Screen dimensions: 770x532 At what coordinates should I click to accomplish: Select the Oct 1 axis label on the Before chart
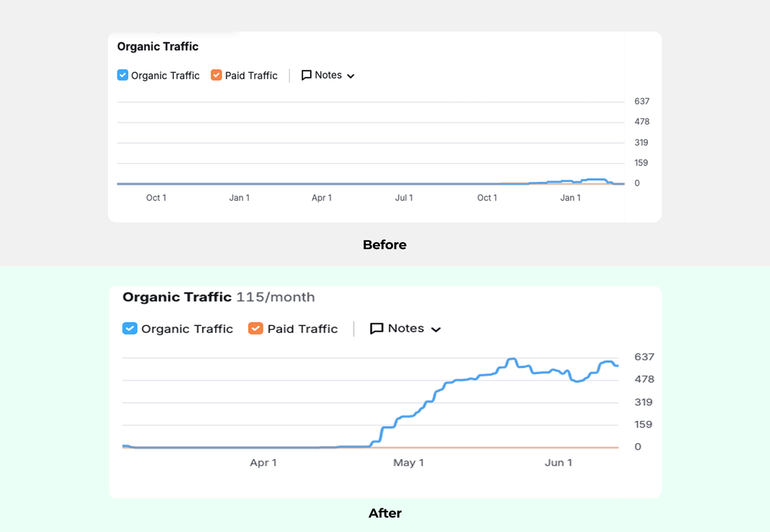pyautogui.click(x=156, y=197)
